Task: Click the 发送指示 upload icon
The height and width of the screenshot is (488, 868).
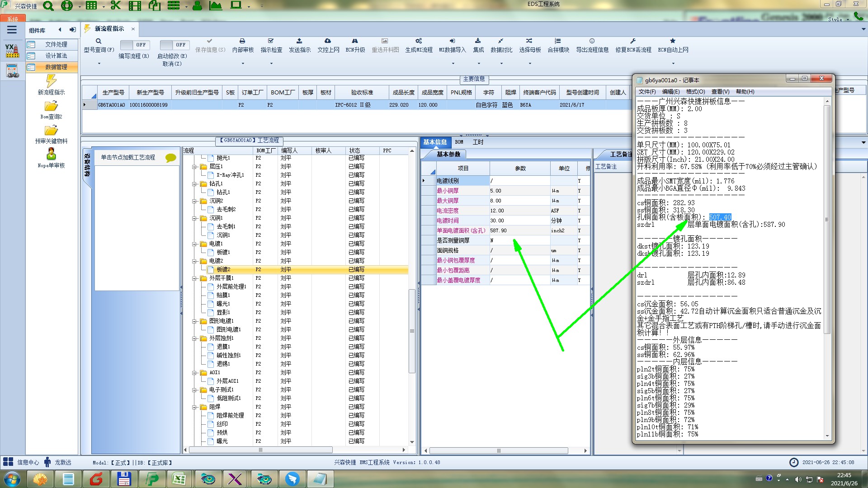Action: coord(299,41)
